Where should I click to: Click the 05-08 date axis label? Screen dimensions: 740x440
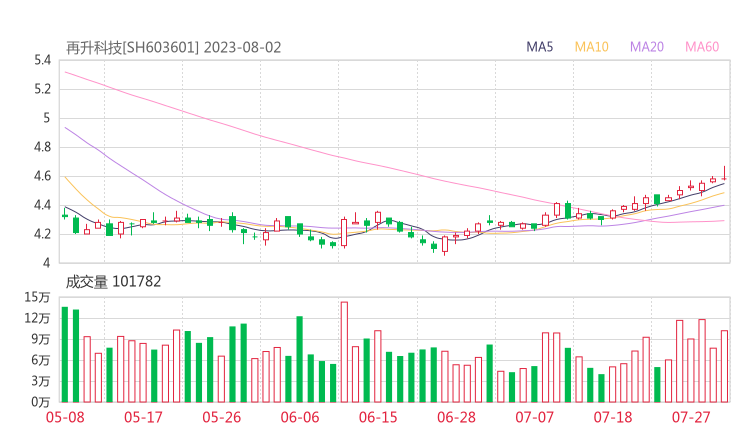tap(65, 417)
